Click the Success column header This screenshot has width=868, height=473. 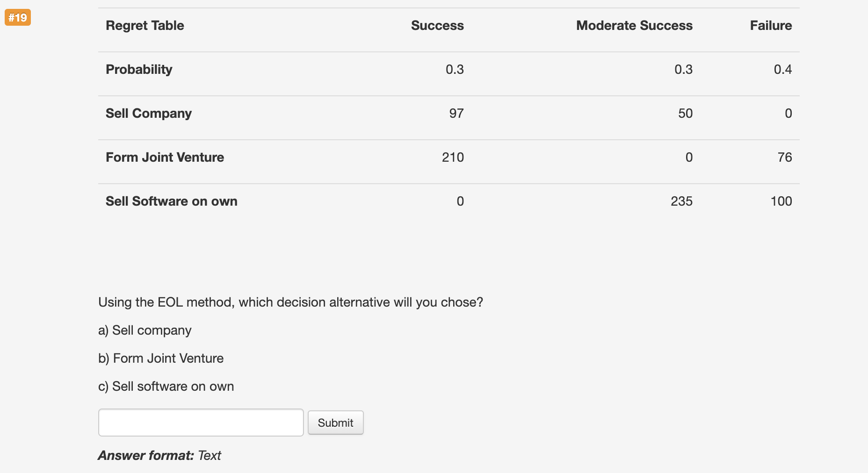click(437, 25)
